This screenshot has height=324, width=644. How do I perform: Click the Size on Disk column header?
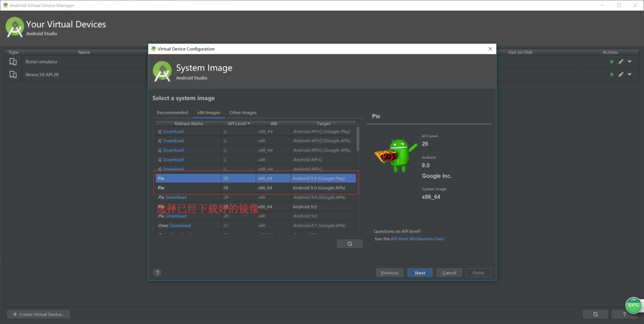520,52
